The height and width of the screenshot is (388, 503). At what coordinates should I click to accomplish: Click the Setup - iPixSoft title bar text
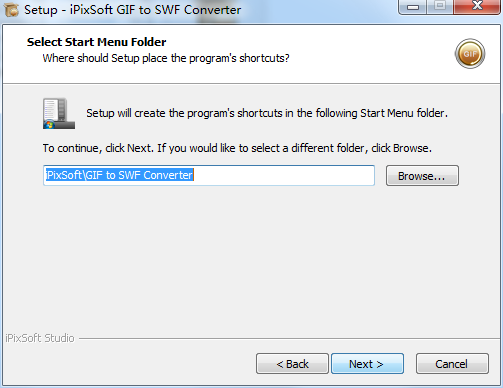[x=133, y=10]
